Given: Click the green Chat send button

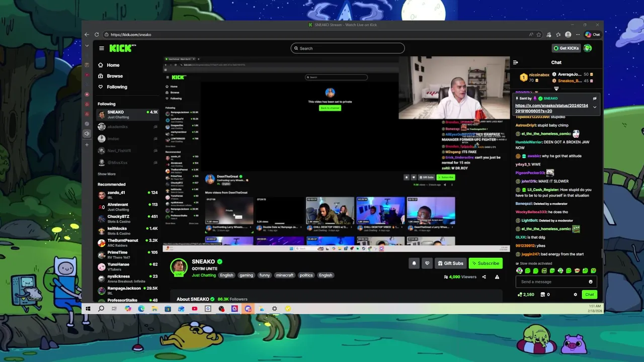Looking at the screenshot, I should 589,295.
